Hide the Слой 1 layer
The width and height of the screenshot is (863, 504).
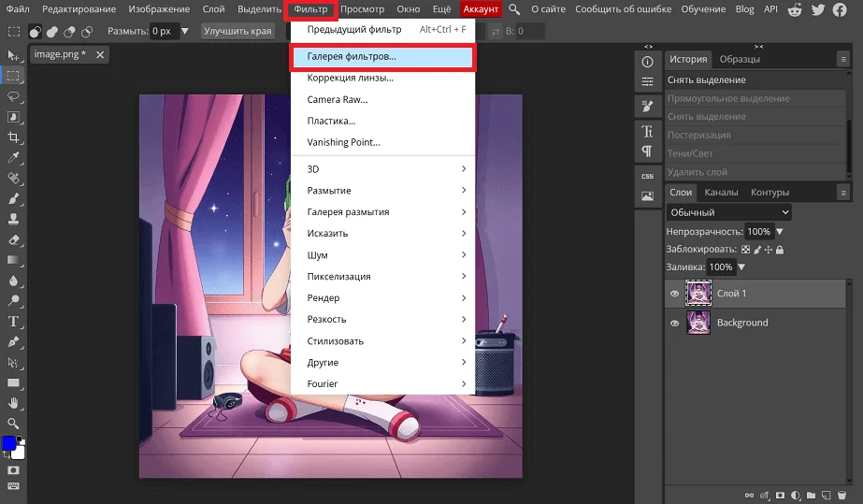(x=674, y=294)
